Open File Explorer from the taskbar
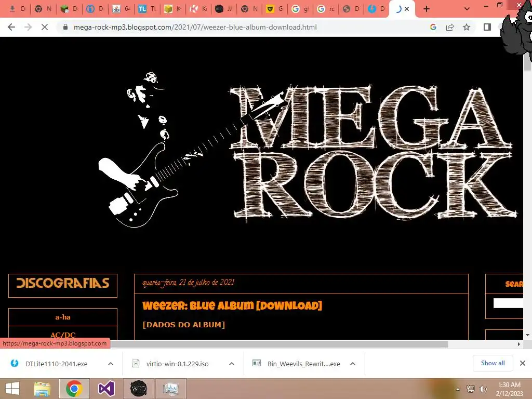The image size is (532, 399). coord(42,389)
